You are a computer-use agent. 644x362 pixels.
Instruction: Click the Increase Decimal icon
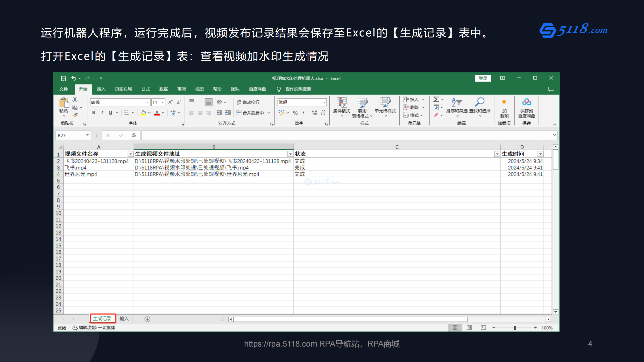(x=314, y=113)
